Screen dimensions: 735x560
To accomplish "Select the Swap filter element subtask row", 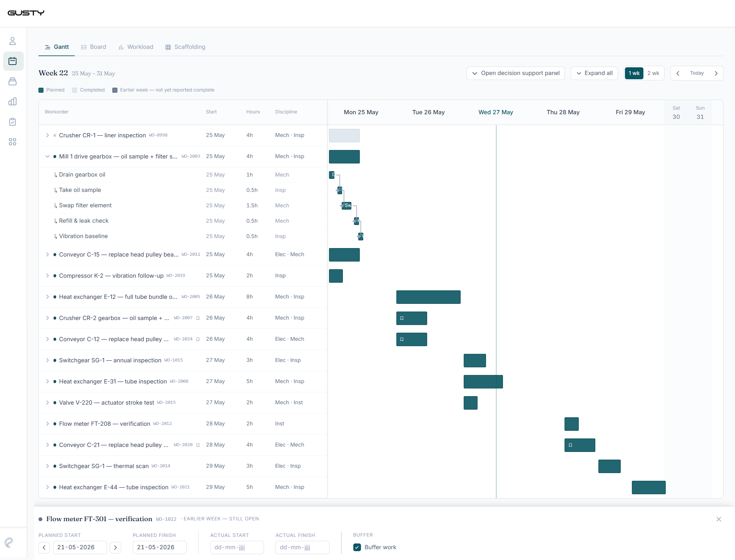I will click(x=183, y=206).
